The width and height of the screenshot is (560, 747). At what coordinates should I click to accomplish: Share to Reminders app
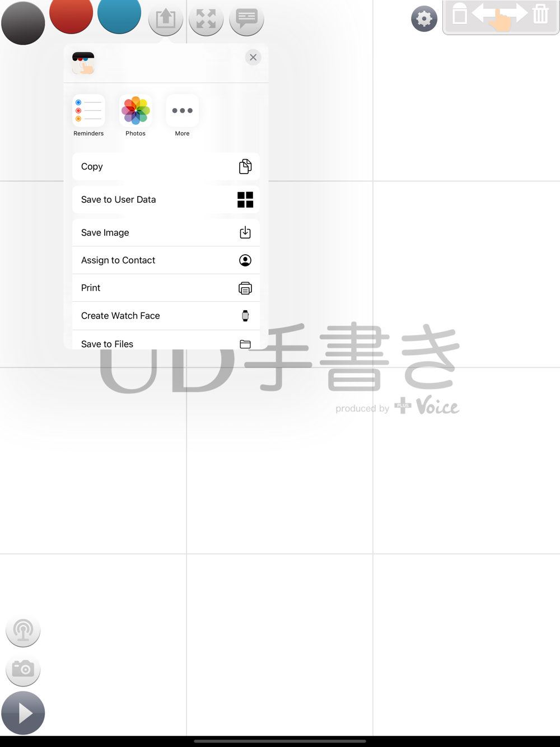click(x=88, y=115)
